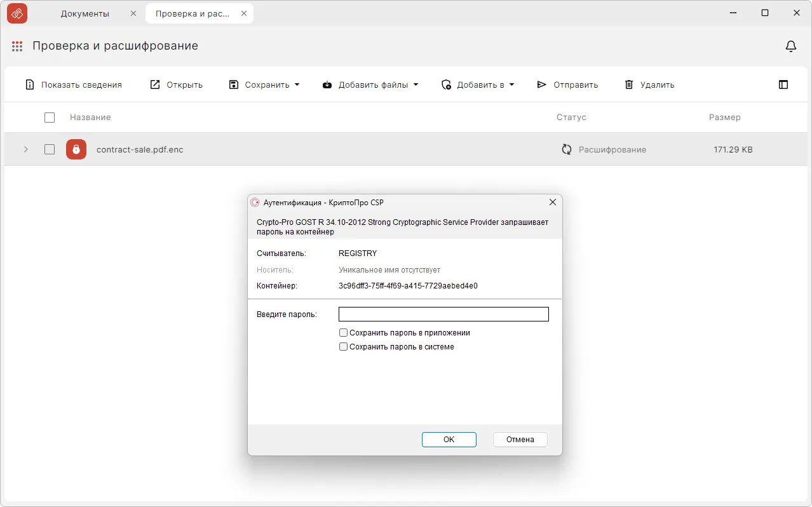Open notifications via the bell icon
Viewport: 812px width, 507px height.
click(791, 46)
